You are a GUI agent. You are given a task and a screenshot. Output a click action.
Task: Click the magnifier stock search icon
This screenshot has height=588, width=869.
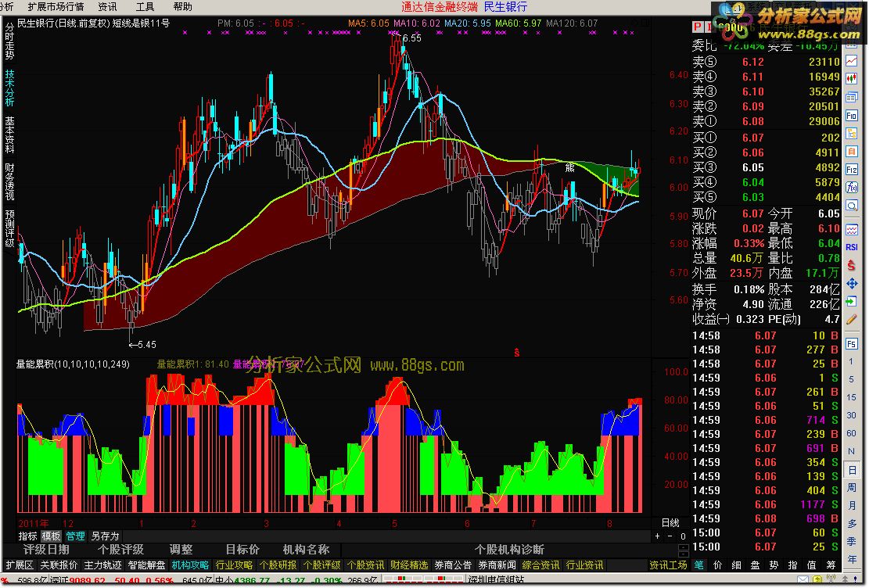coord(851,206)
